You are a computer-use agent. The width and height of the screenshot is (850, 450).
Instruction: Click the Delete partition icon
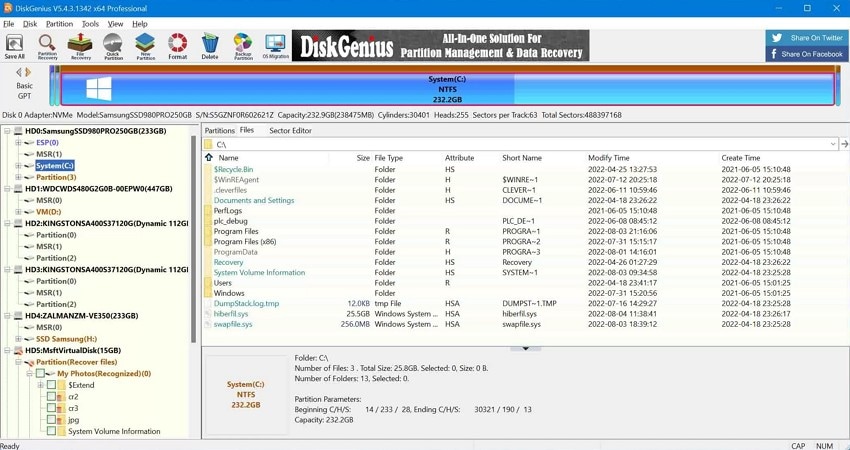[210, 47]
